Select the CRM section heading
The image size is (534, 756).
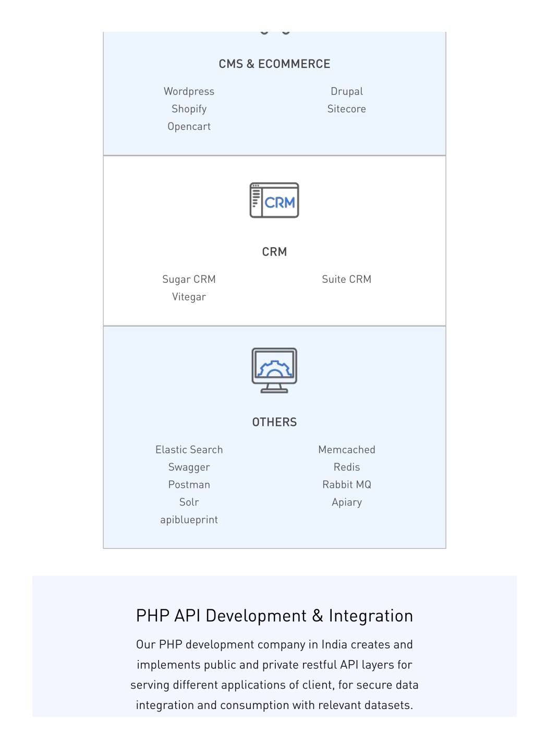(274, 252)
